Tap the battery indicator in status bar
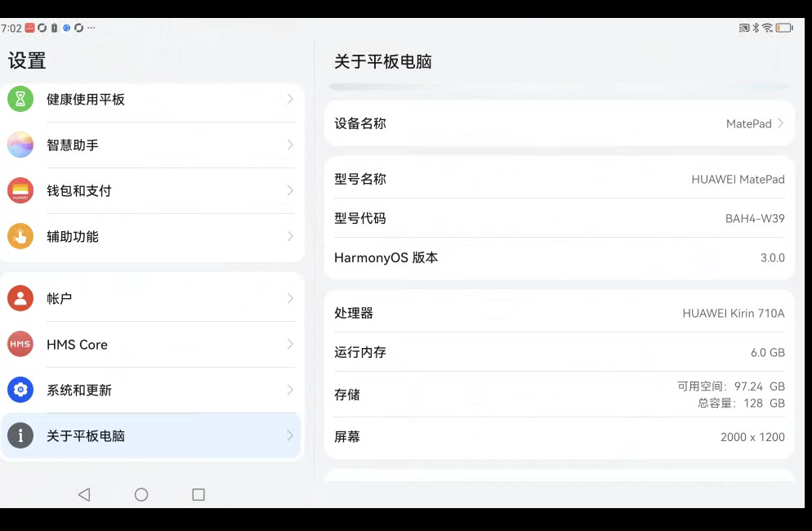The image size is (812, 531). [784, 28]
